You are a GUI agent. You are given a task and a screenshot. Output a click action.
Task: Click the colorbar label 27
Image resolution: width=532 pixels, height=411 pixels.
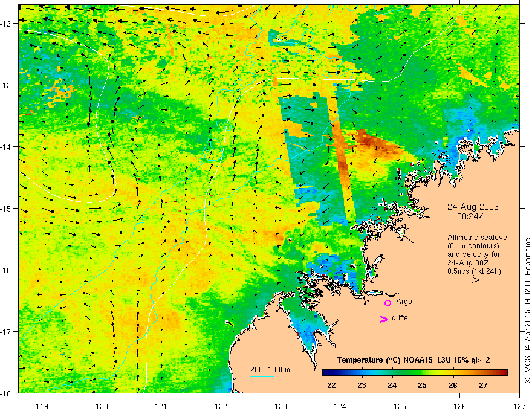tap(483, 385)
